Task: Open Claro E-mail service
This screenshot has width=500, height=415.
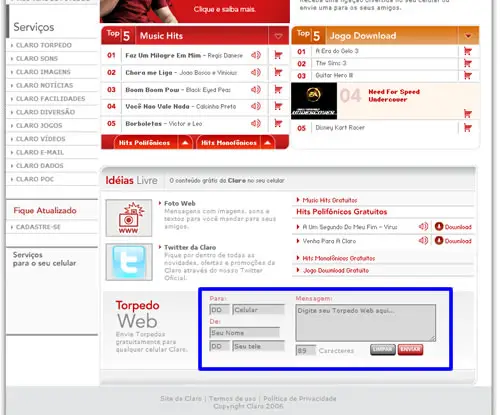Action: [x=40, y=152]
